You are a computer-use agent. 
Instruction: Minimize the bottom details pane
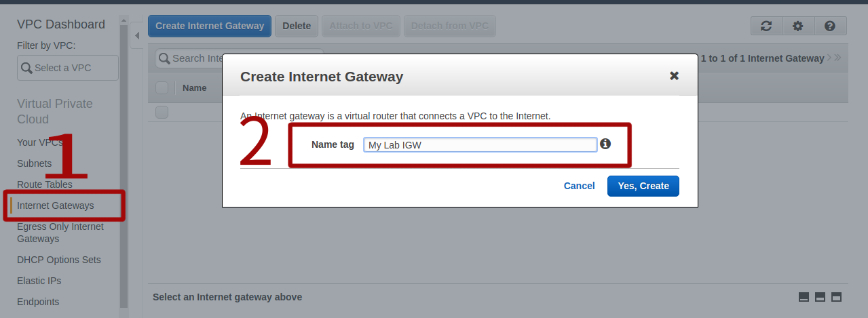pos(804,297)
